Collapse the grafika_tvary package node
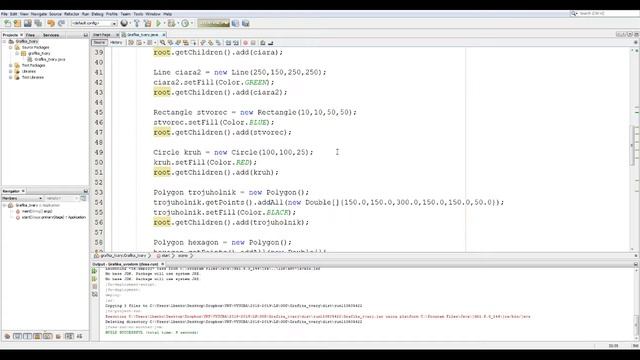640x360 pixels. (x=17, y=53)
